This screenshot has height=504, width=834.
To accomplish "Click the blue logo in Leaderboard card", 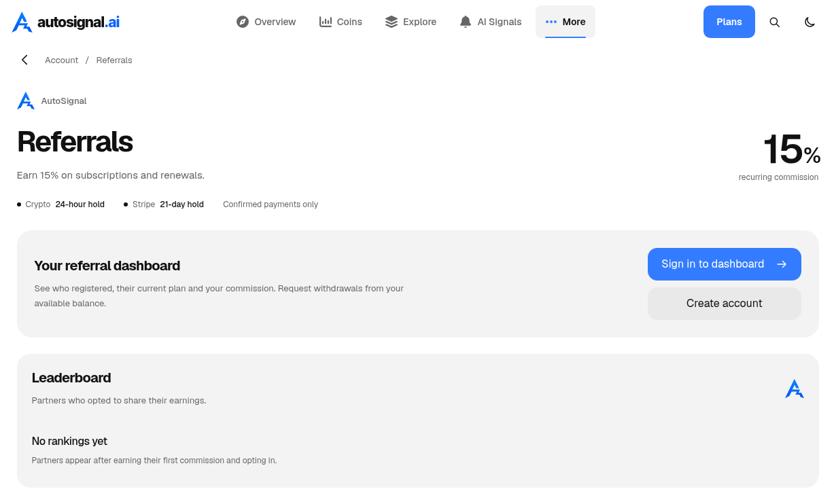I will 794,389.
